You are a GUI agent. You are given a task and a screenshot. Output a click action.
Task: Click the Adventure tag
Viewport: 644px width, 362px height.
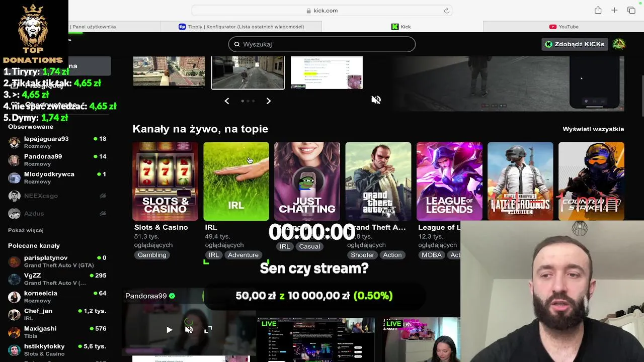[243, 255]
